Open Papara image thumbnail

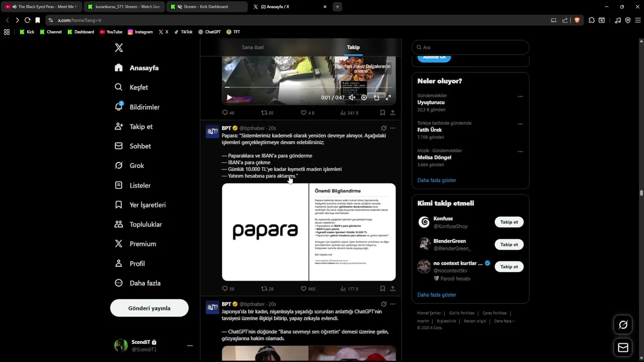265,232
